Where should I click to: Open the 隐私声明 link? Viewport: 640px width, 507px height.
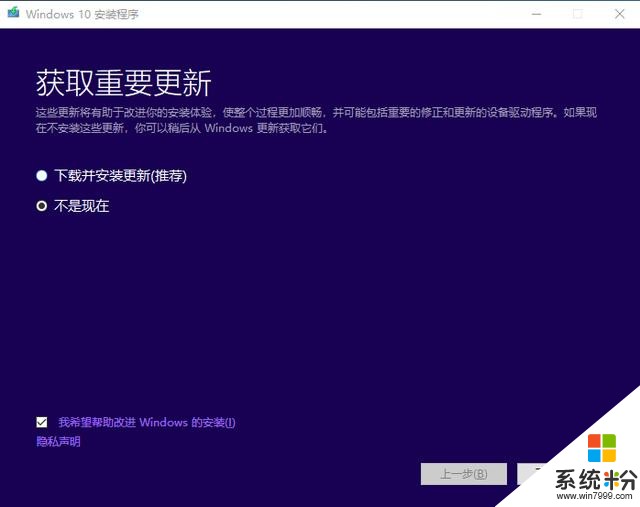[58, 441]
